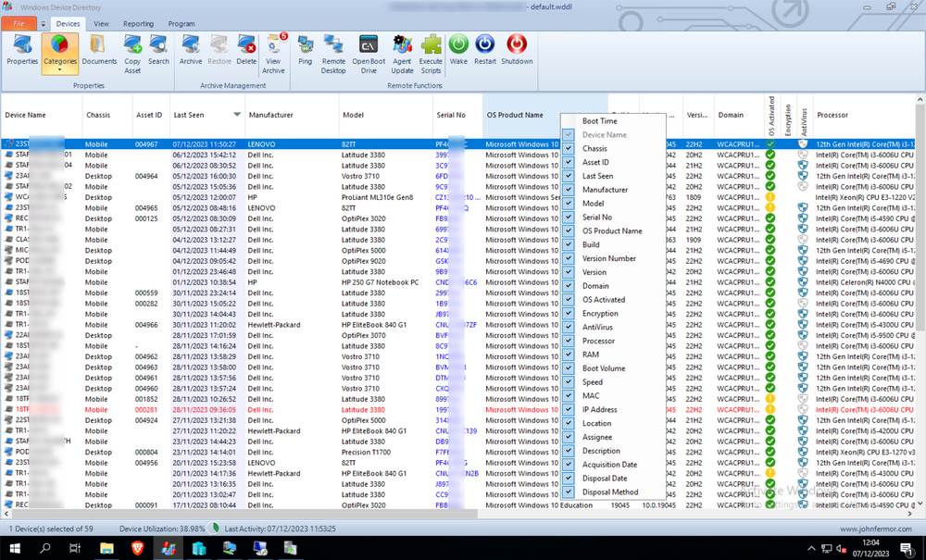Select the OptiPlex 3070 device row
The width and height of the screenshot is (926, 560).
coord(457,335)
